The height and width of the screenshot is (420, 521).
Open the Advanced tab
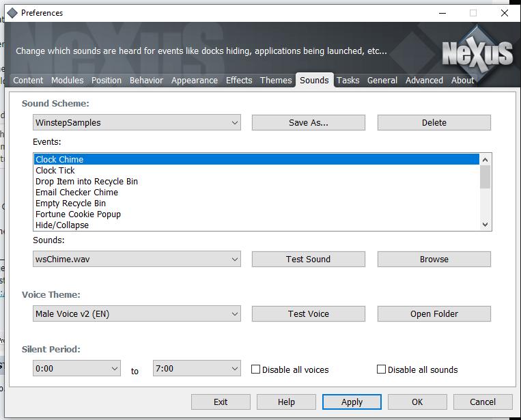click(x=424, y=81)
